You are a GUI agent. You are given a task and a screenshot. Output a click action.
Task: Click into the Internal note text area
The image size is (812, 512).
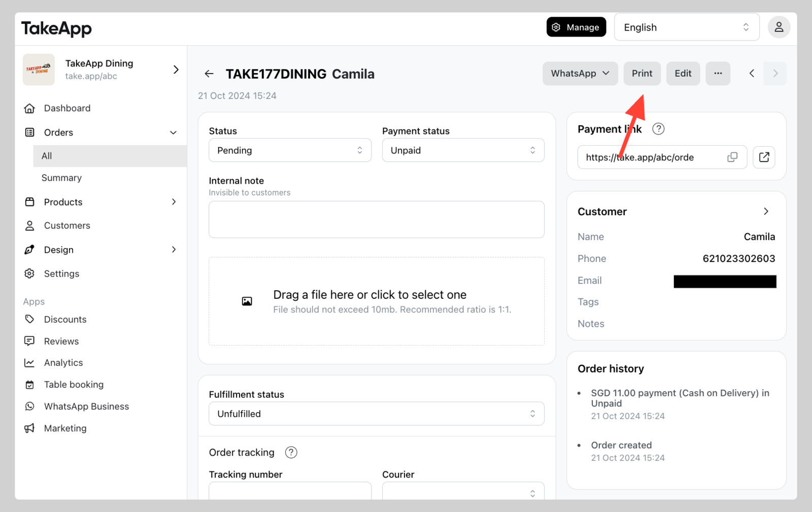(x=377, y=220)
